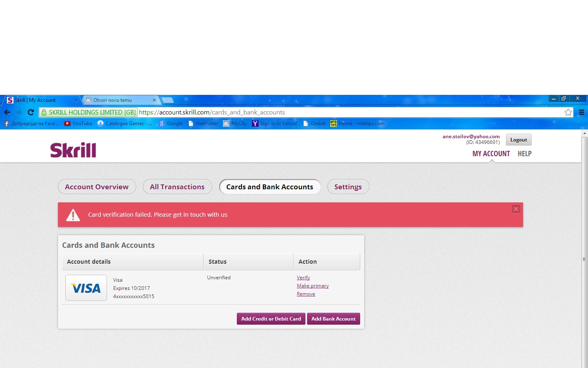The height and width of the screenshot is (368, 588).
Task: Click the card number 4xxxxxxxxxxx5015
Action: point(134,296)
